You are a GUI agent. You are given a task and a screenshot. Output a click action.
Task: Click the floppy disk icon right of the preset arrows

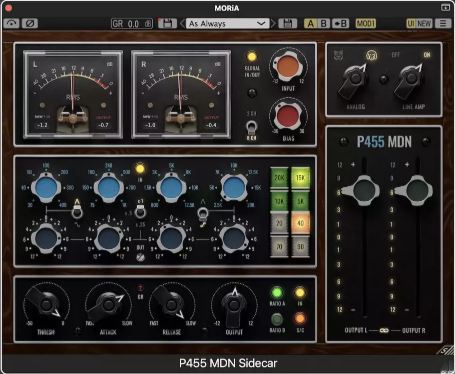(287, 23)
